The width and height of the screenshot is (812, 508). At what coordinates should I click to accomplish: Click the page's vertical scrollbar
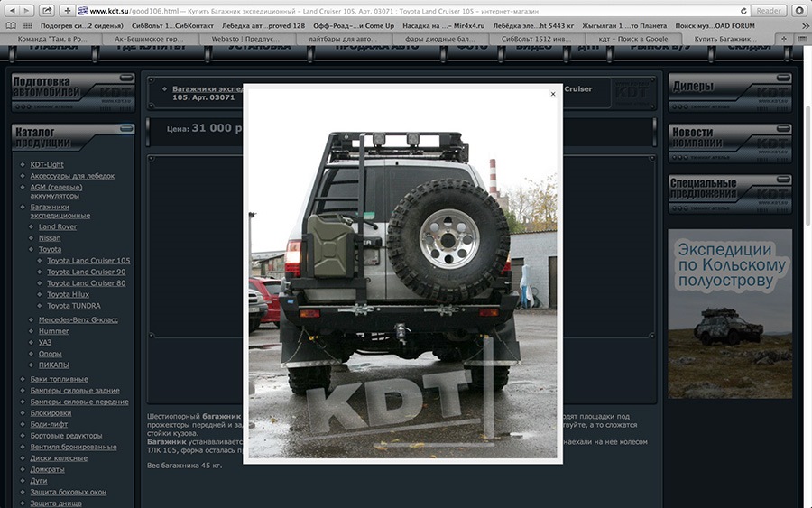(x=807, y=166)
